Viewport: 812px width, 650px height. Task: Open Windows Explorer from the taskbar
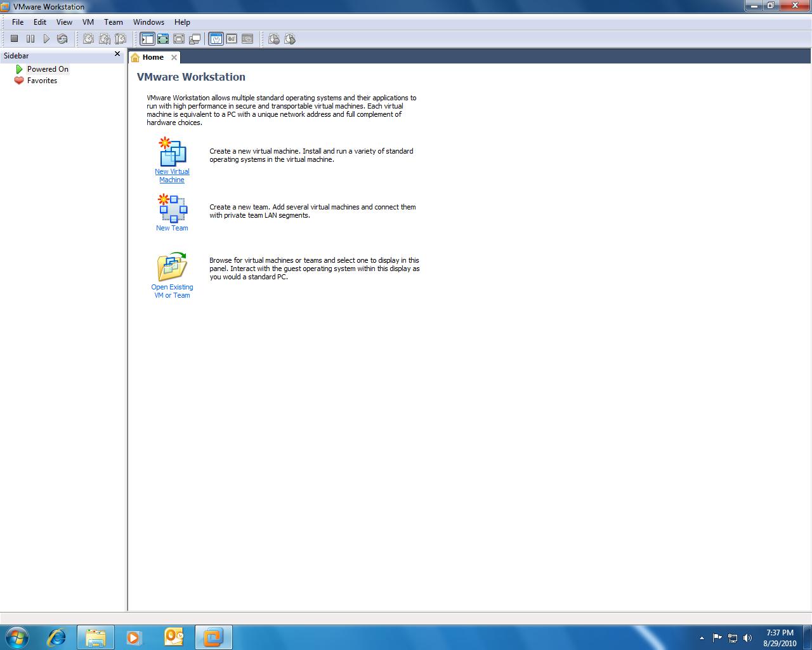coord(96,637)
